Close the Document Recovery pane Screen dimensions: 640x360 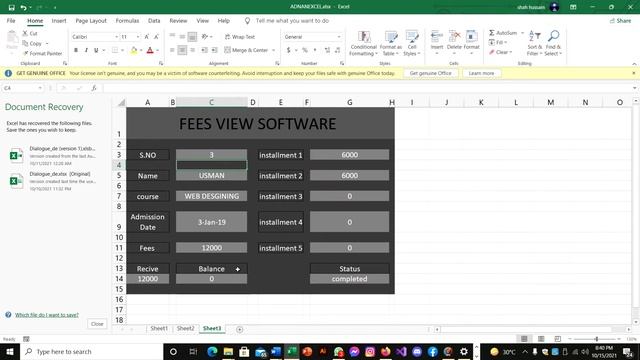[x=97, y=324]
